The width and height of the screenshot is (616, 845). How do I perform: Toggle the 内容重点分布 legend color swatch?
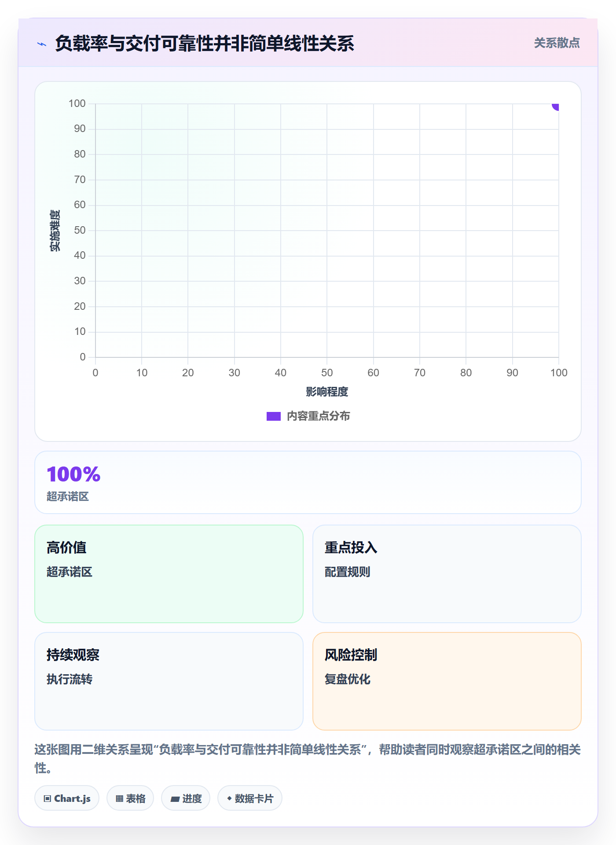(x=274, y=416)
